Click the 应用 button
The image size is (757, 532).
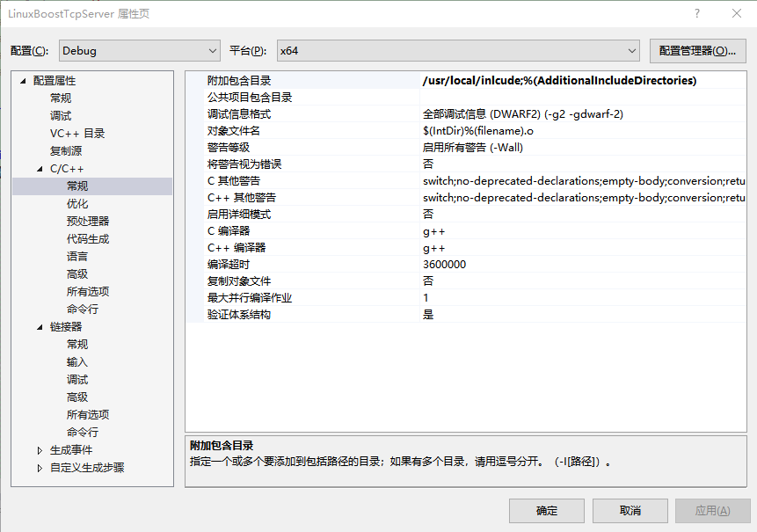pyautogui.click(x=712, y=510)
